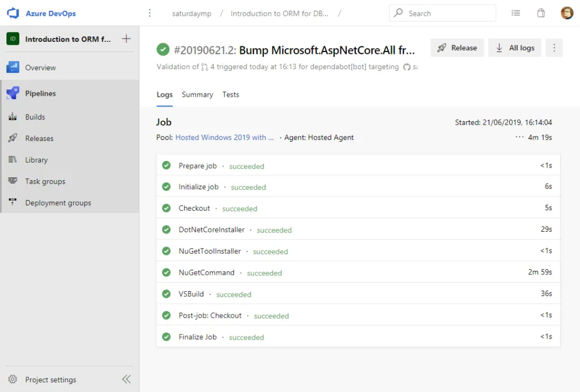Image resolution: width=580 pixels, height=392 pixels.
Task: Open the user profile avatar
Action: (x=566, y=13)
